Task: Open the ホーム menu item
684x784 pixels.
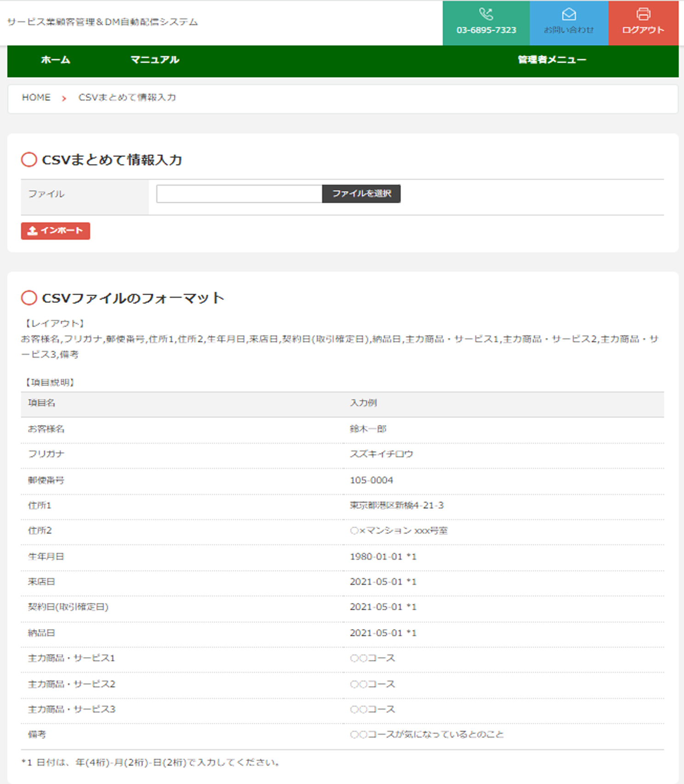Action: pos(56,60)
